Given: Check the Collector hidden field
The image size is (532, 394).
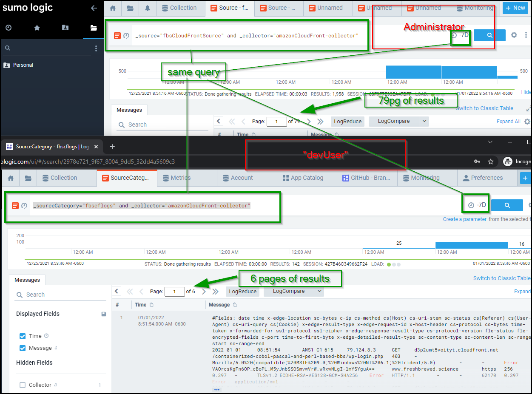Looking at the screenshot, I should pos(23,385).
